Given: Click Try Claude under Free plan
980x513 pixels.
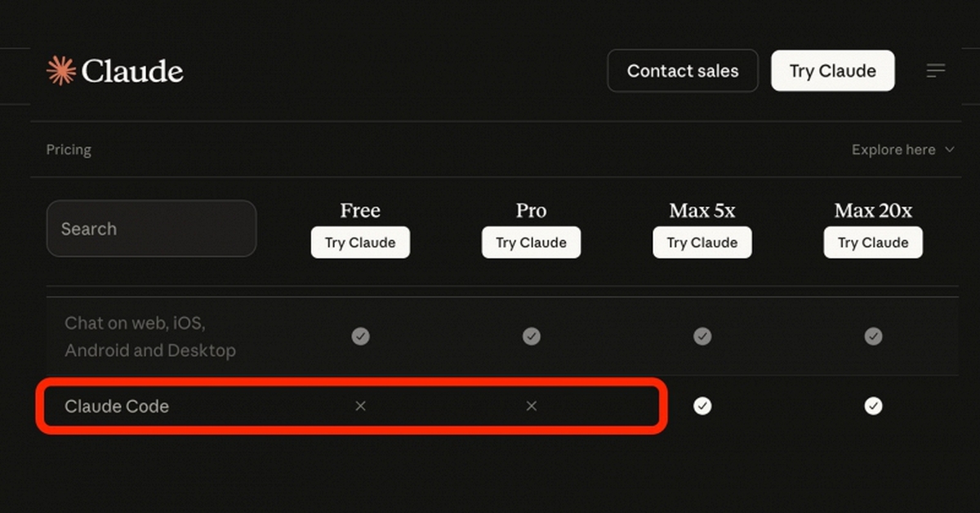Looking at the screenshot, I should [x=360, y=243].
